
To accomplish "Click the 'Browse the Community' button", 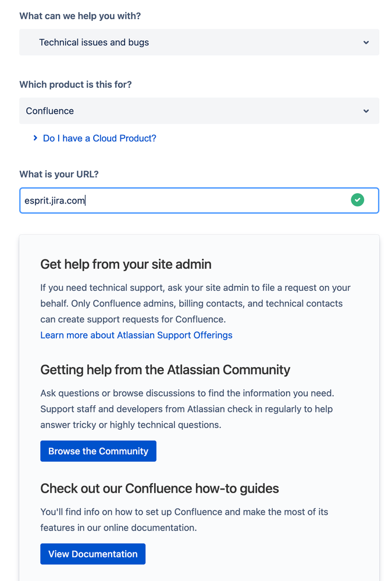I will pos(98,451).
